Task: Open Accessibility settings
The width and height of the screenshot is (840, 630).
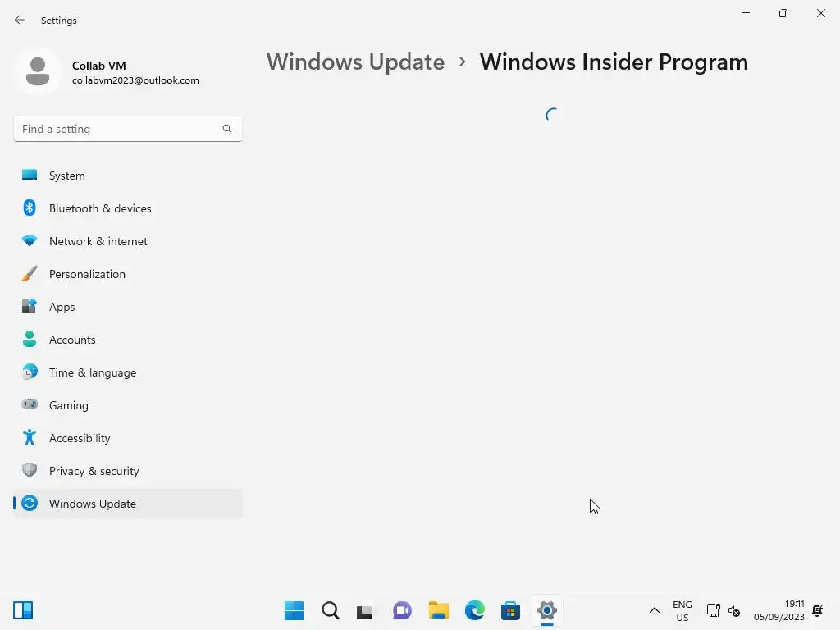Action: click(127, 438)
